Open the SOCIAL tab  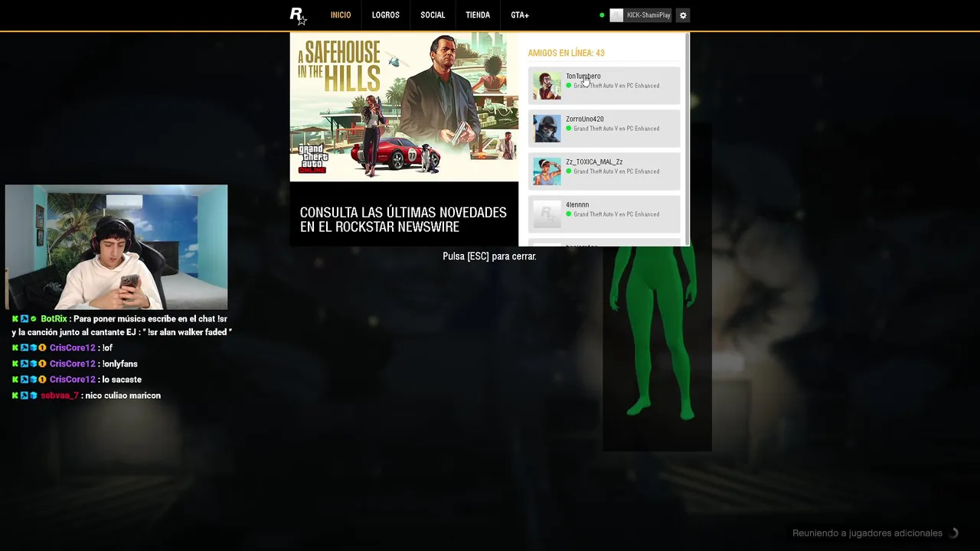[433, 15]
